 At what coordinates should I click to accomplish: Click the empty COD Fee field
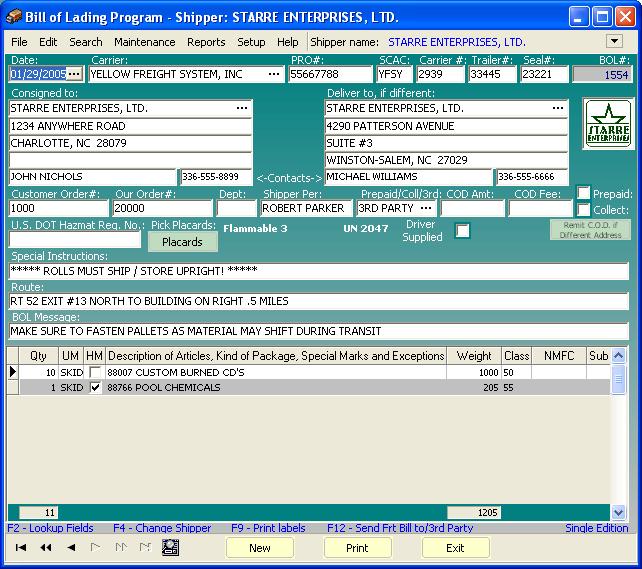click(540, 208)
